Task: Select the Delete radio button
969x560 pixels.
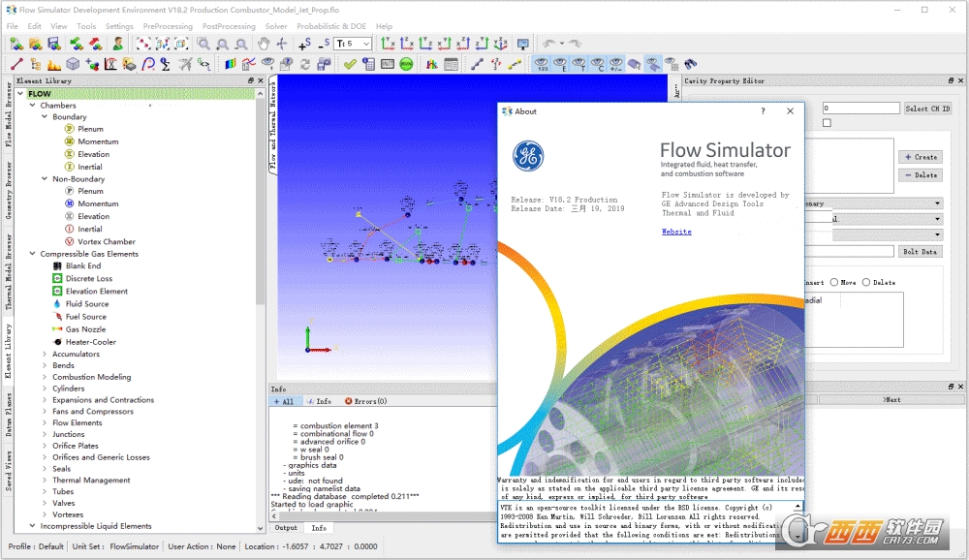Action: [866, 282]
